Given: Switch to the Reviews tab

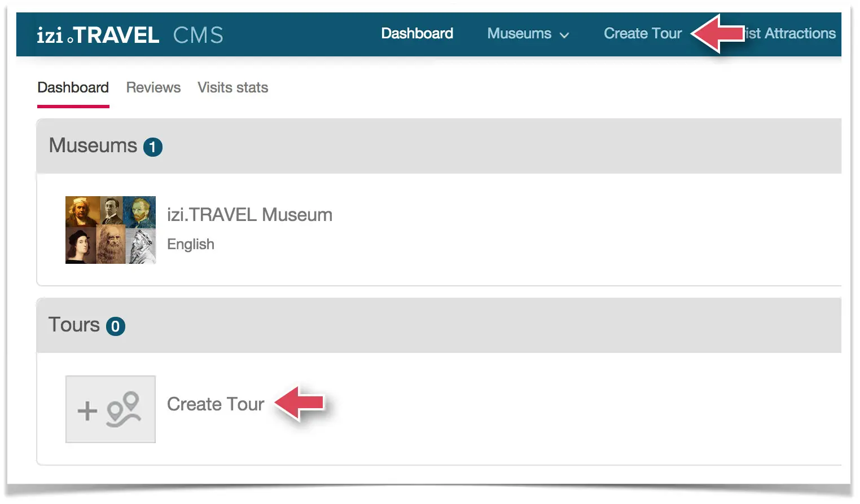Looking at the screenshot, I should tap(153, 87).
